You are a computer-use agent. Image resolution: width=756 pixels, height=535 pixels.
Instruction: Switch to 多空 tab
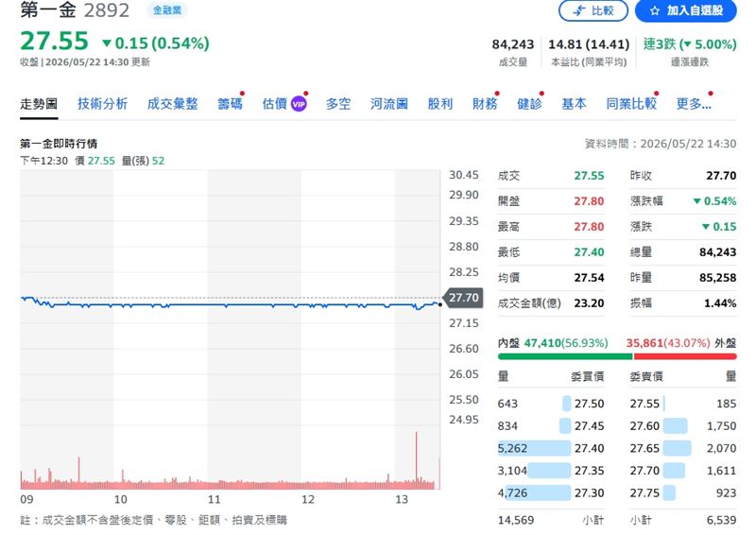(338, 104)
